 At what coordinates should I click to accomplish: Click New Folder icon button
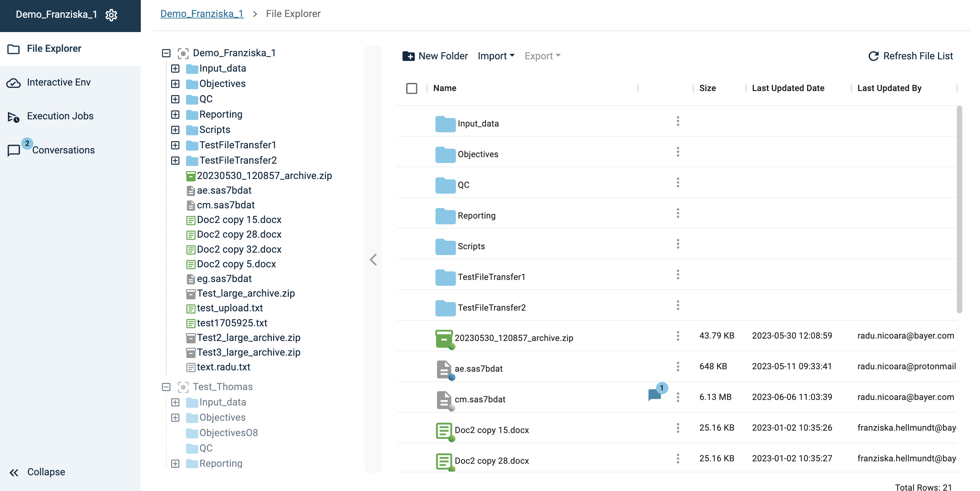pyautogui.click(x=409, y=56)
